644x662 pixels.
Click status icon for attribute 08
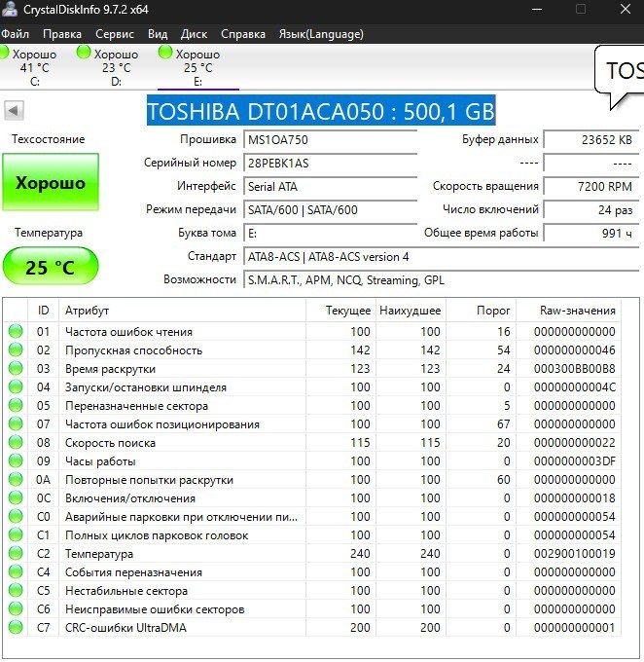click(x=16, y=442)
